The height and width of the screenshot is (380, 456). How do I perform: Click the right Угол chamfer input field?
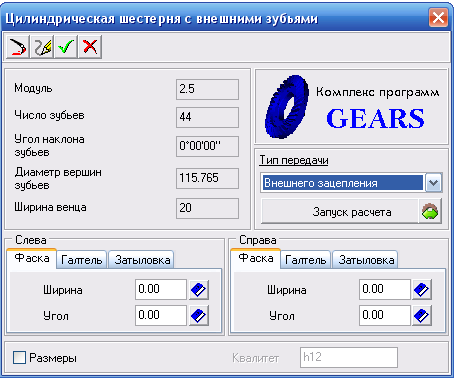click(385, 315)
